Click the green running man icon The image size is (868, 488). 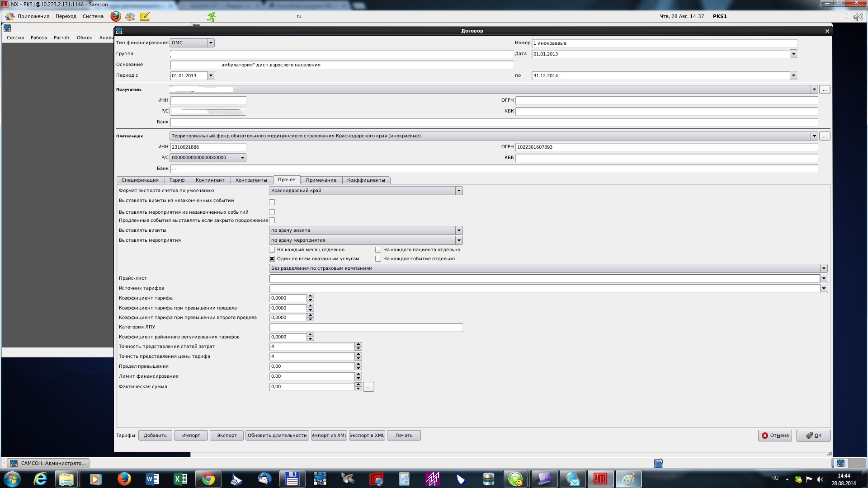pos(211,17)
